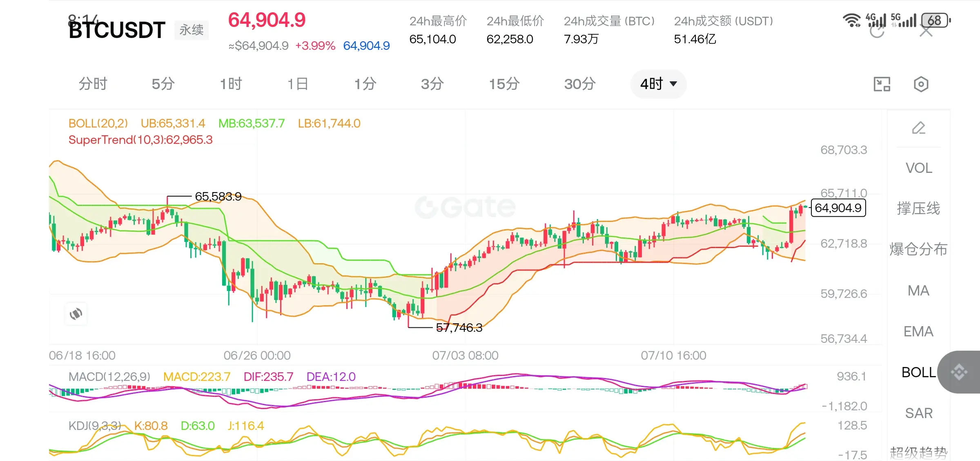Tap the DIF:235.7 value

268,376
